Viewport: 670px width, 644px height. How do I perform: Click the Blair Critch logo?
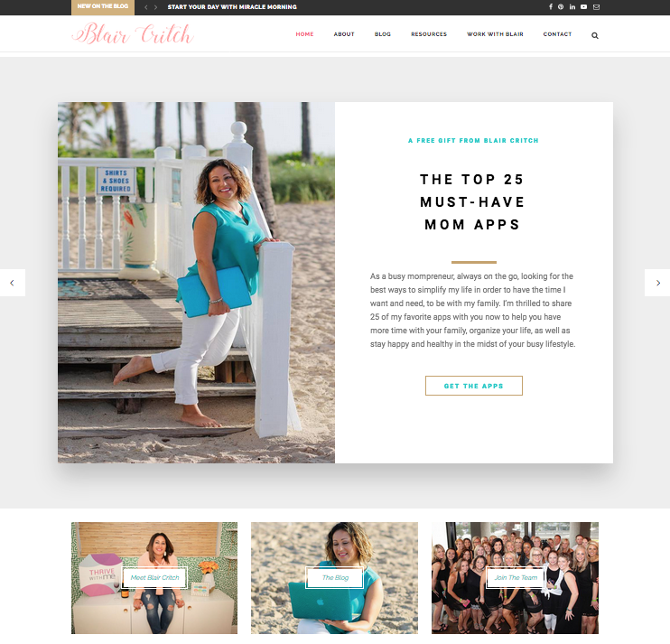(x=133, y=33)
